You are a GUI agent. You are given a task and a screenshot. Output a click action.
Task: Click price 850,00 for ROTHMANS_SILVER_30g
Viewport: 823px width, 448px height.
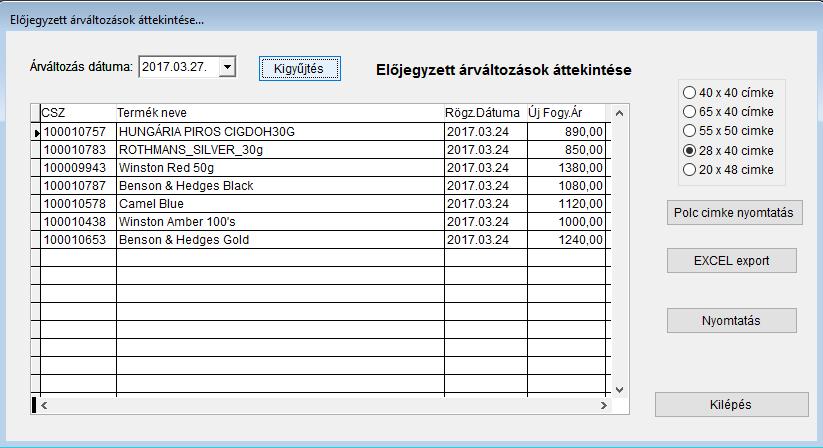566,150
